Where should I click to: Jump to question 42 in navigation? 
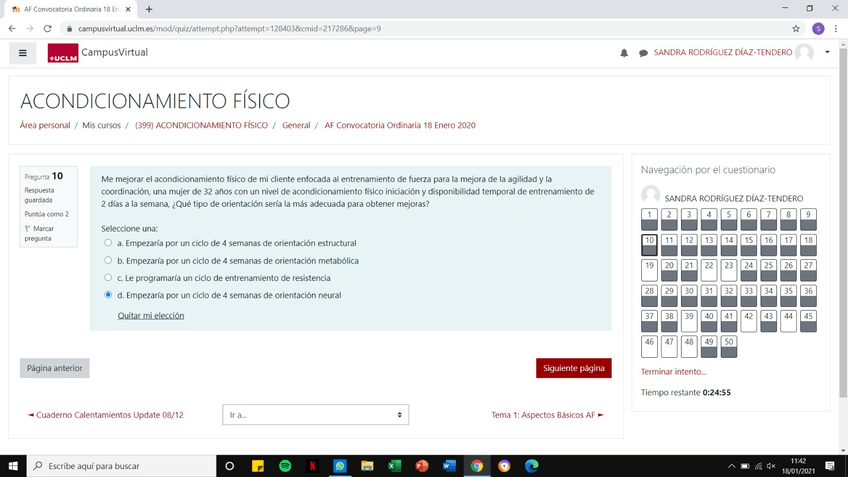click(x=748, y=321)
